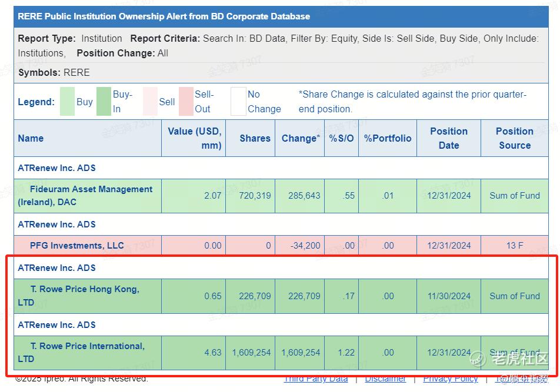Click the Position Date column header

(449, 138)
